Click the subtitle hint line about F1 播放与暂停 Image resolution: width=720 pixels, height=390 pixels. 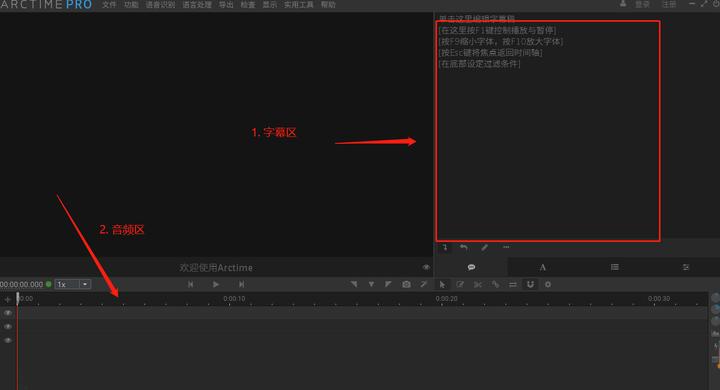pos(497,30)
